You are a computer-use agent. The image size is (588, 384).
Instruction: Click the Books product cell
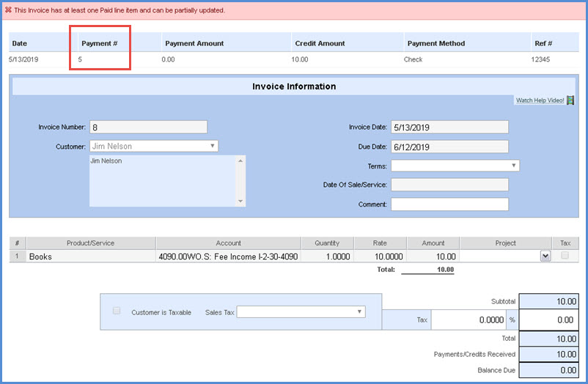[x=91, y=256]
